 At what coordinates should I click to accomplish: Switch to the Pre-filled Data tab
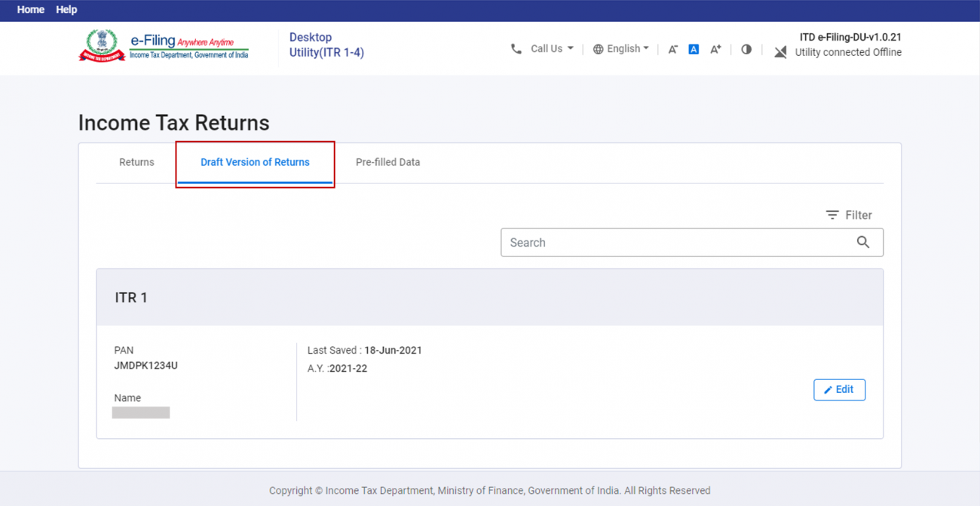pyautogui.click(x=388, y=162)
